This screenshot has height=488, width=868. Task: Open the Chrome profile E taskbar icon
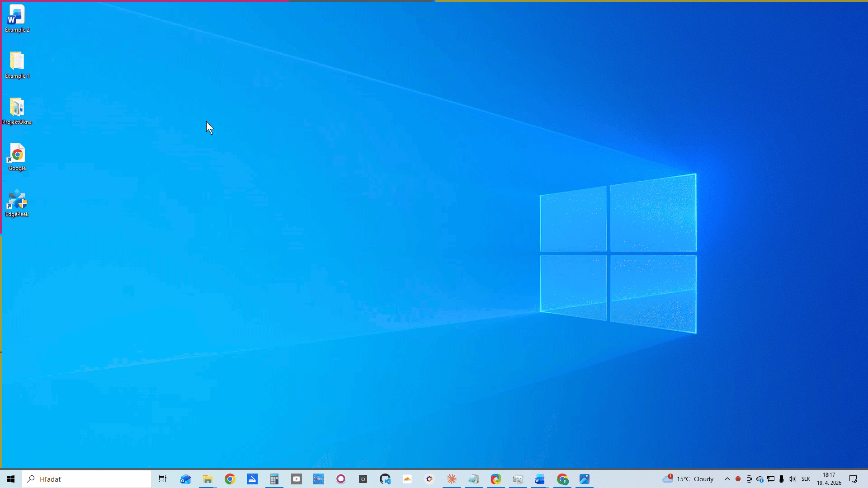tap(562, 479)
